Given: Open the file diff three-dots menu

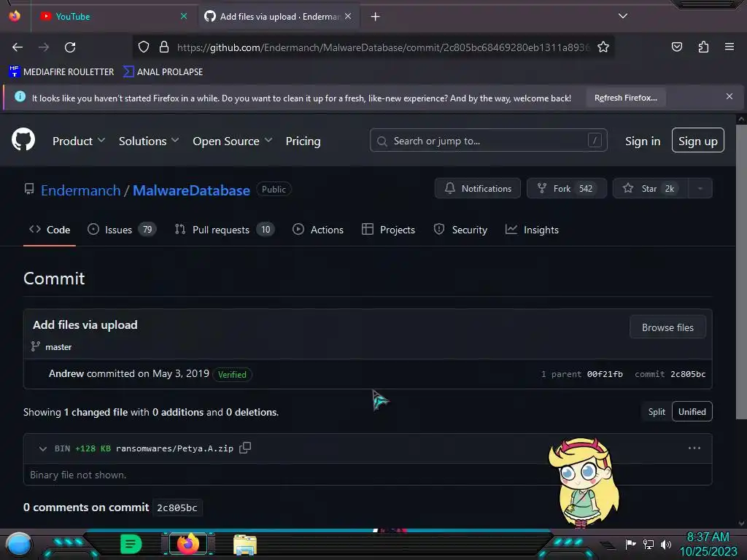Looking at the screenshot, I should [x=694, y=448].
